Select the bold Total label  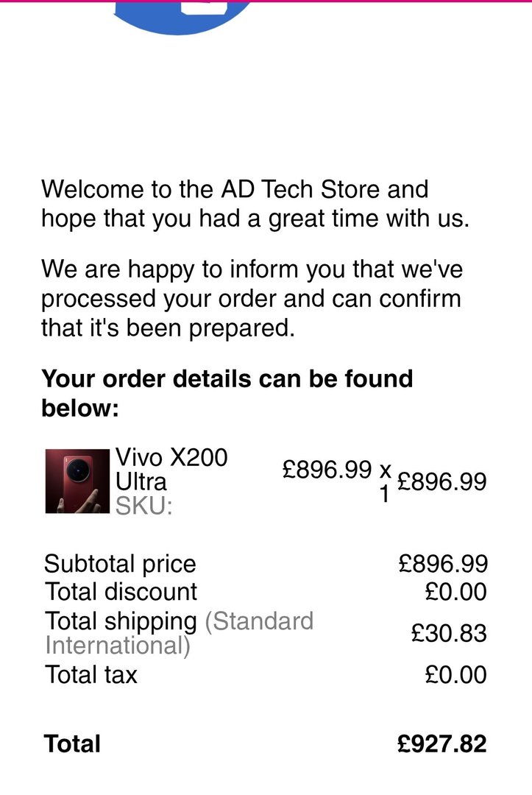pyautogui.click(x=72, y=743)
